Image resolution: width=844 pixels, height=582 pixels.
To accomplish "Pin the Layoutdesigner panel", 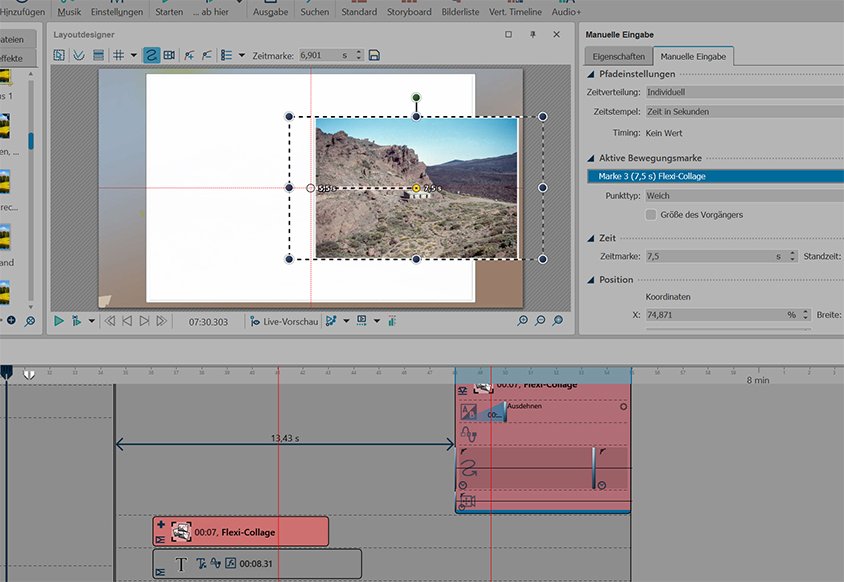I will click(x=532, y=34).
